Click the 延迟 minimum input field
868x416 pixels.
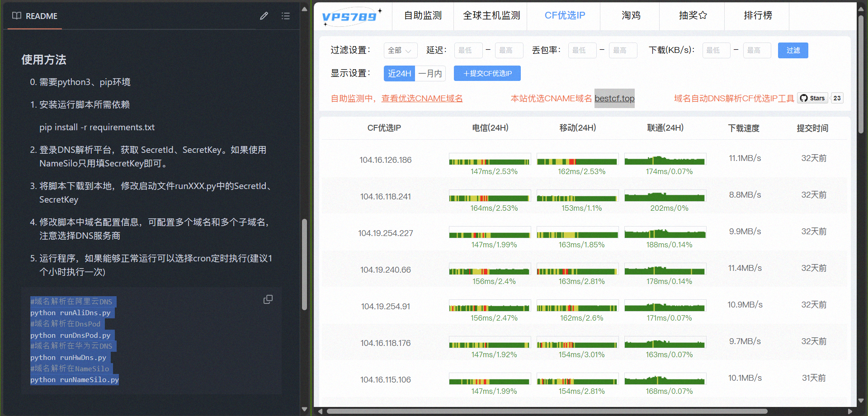pyautogui.click(x=468, y=50)
